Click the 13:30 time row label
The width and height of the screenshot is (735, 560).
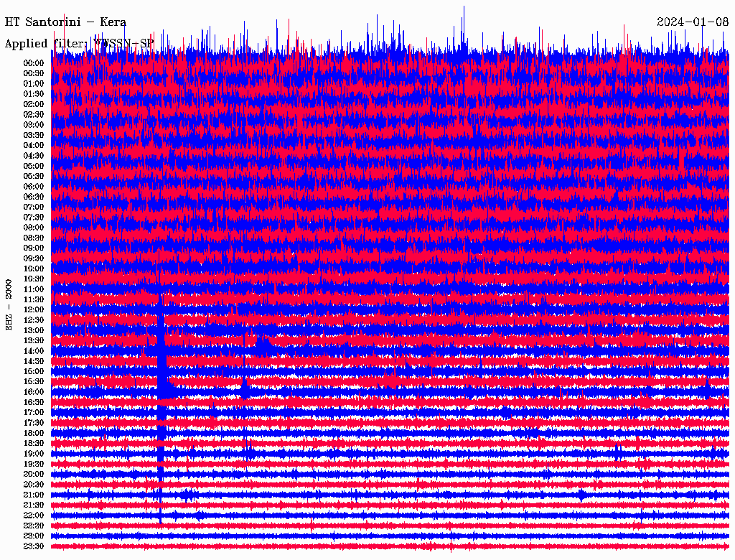(34, 341)
